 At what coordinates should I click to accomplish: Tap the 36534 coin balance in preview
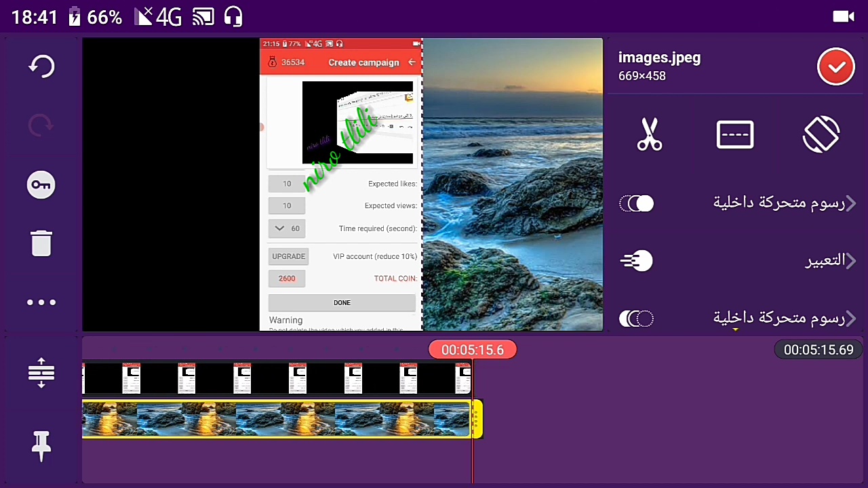[x=293, y=62]
